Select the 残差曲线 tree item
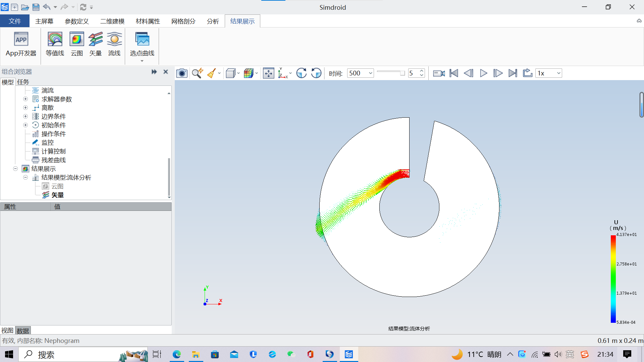This screenshot has width=644, height=362. click(54, 160)
